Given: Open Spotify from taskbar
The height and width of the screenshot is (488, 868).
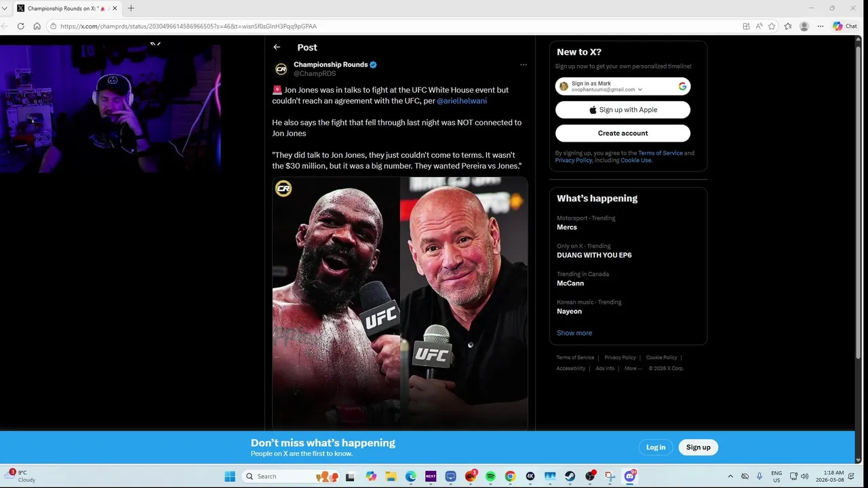Looking at the screenshot, I should coord(490,476).
